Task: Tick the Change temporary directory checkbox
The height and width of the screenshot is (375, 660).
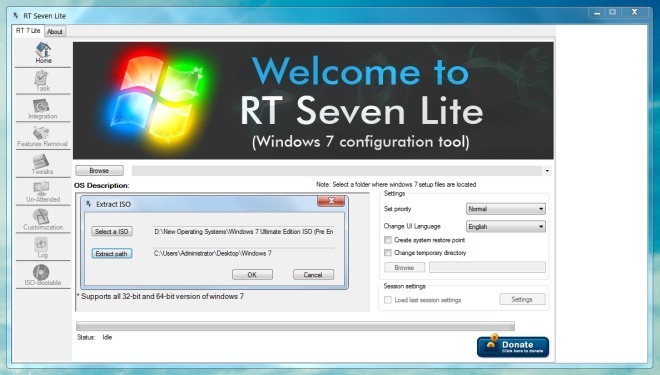Action: tap(388, 253)
